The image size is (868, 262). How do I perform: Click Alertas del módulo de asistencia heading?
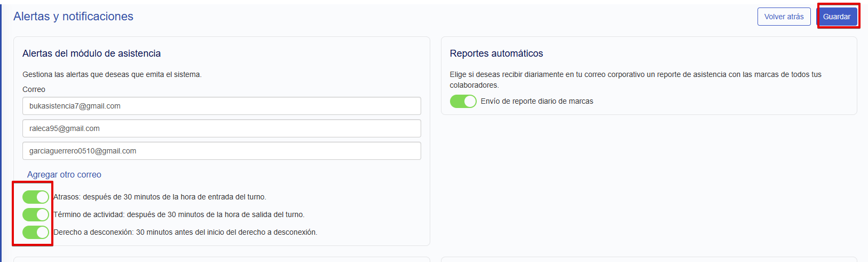[x=91, y=53]
